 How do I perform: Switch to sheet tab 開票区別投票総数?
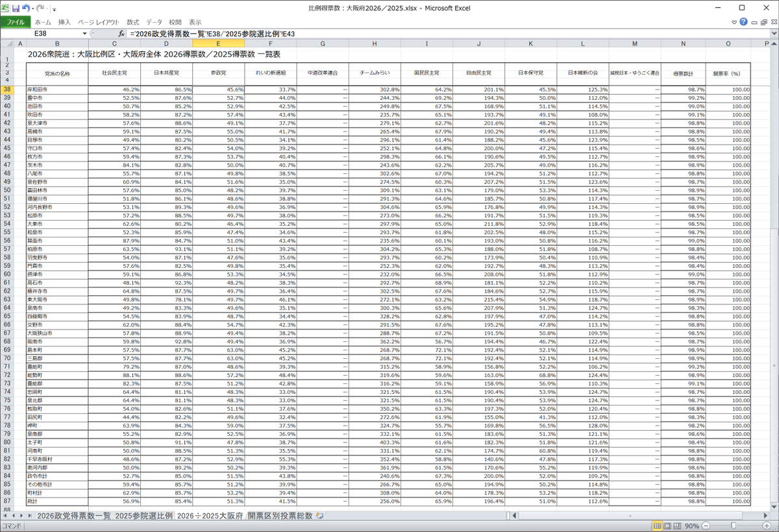point(280,515)
